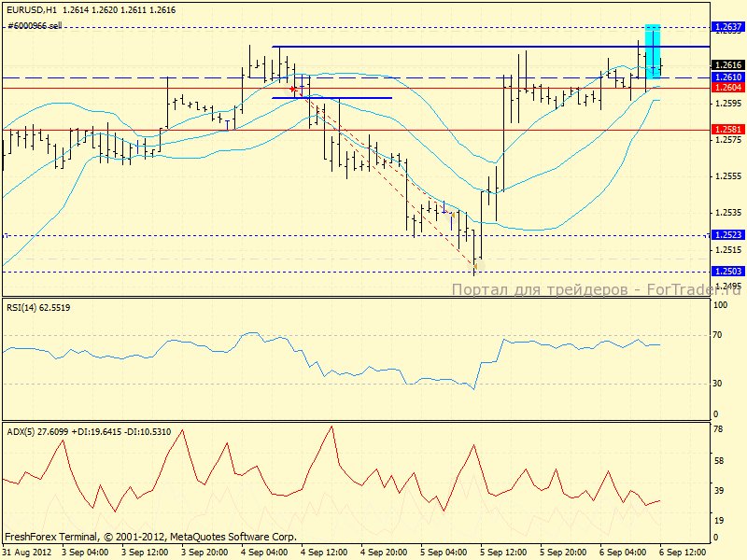Viewport: 747px width, 560px height.
Task: Click the FreshForex Terminal copyright text
Action: 150,537
